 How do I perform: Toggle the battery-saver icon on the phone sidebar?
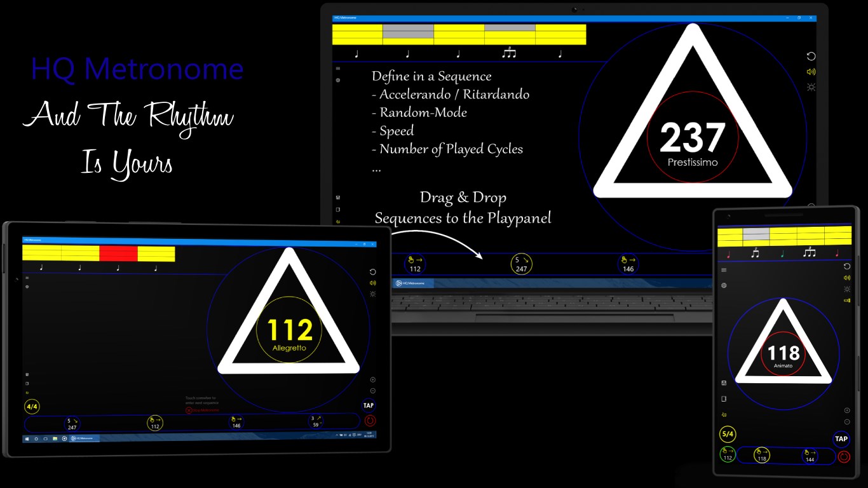[847, 301]
